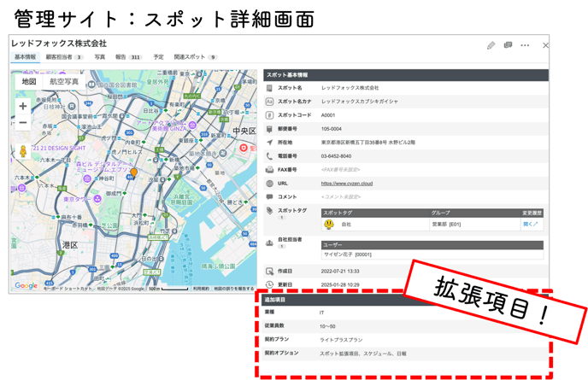Click the phone icon beside 電話番号
The width and height of the screenshot is (588, 380).
pyautogui.click(x=269, y=156)
